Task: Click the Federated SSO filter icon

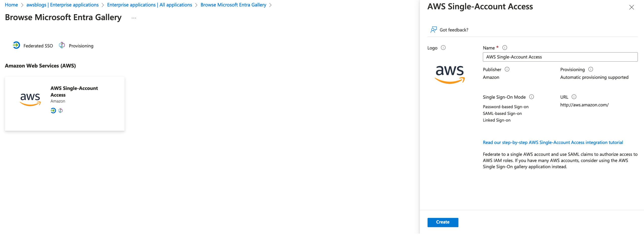Action: point(16,45)
